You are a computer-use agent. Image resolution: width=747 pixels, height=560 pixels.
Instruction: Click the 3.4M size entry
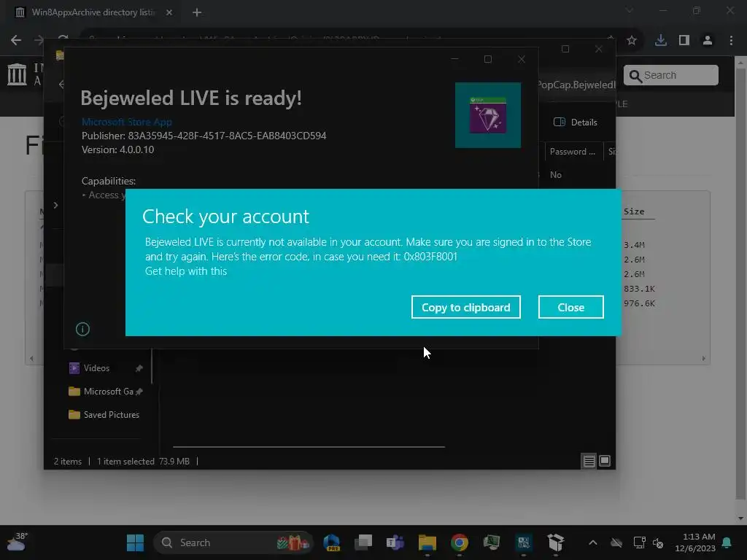pyautogui.click(x=634, y=245)
